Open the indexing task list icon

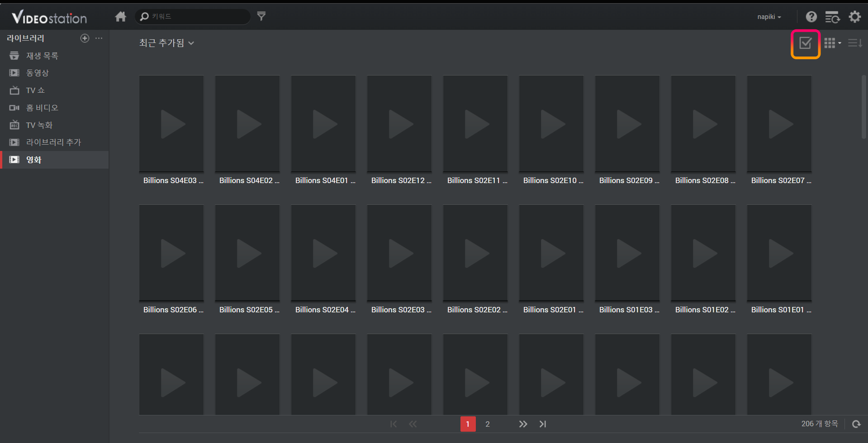tap(832, 17)
